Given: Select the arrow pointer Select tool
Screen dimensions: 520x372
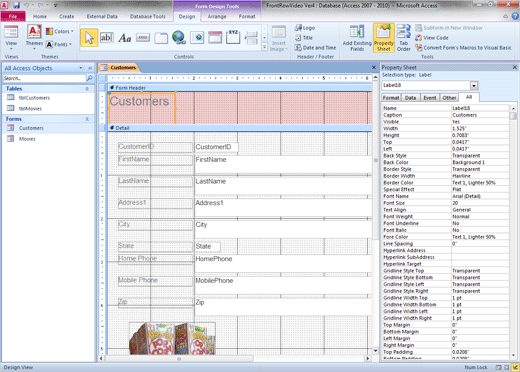Looking at the screenshot, I should point(89,38).
